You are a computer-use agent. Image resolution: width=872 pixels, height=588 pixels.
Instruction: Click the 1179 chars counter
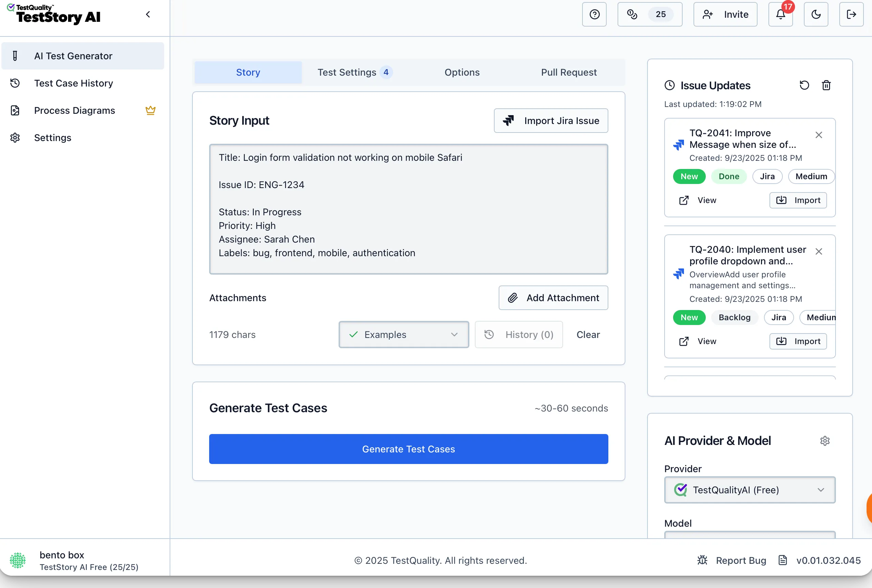pos(232,335)
